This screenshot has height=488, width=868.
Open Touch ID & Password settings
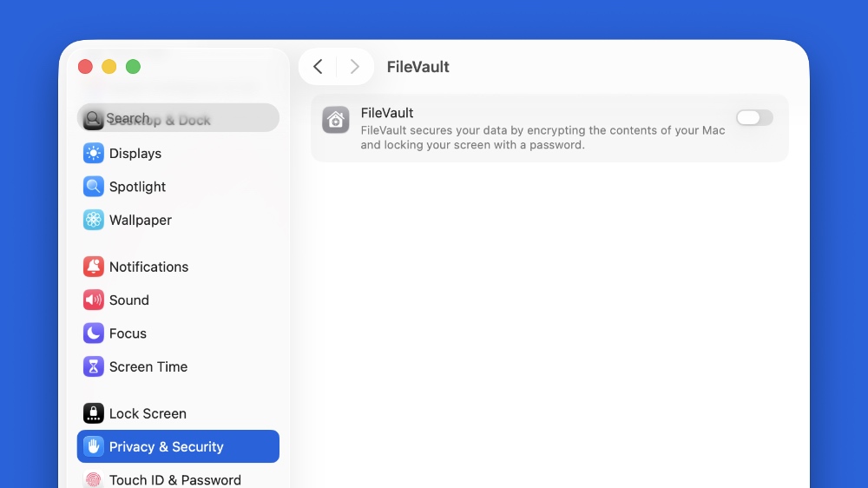click(x=175, y=479)
